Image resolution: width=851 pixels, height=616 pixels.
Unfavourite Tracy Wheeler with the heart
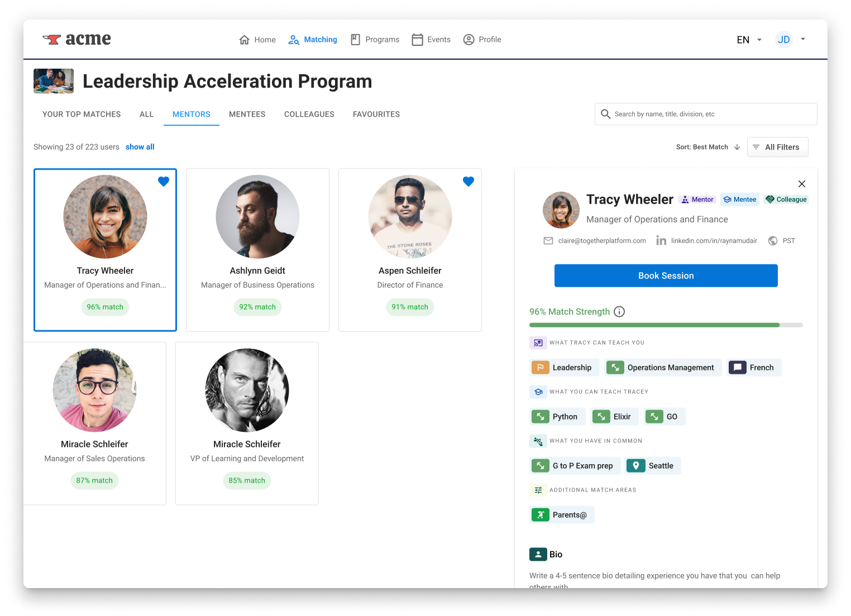(164, 181)
